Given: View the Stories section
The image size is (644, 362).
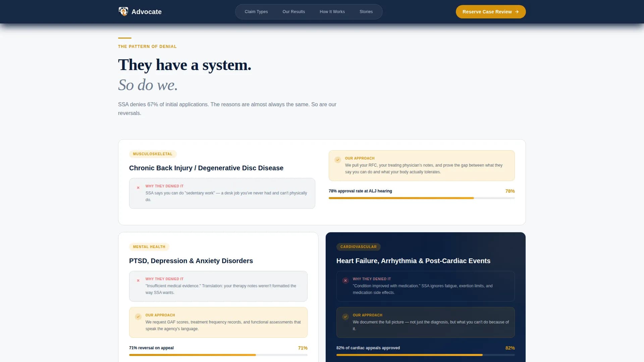Looking at the screenshot, I should tap(366, 11).
